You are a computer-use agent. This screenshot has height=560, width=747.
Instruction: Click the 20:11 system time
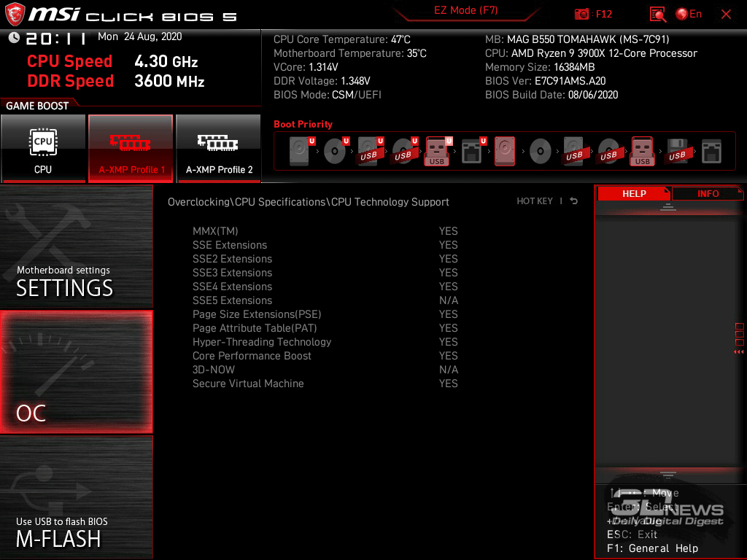point(55,38)
